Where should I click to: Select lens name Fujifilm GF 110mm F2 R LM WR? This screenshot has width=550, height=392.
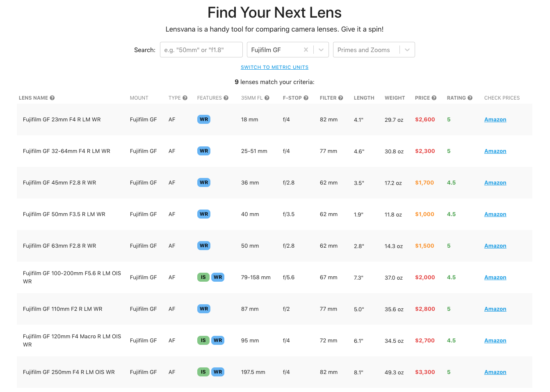click(63, 309)
